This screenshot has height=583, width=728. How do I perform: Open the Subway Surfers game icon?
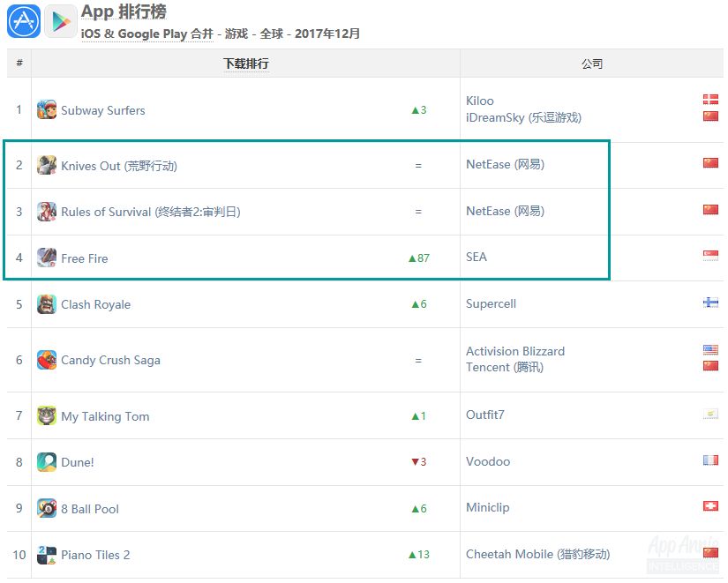point(47,110)
